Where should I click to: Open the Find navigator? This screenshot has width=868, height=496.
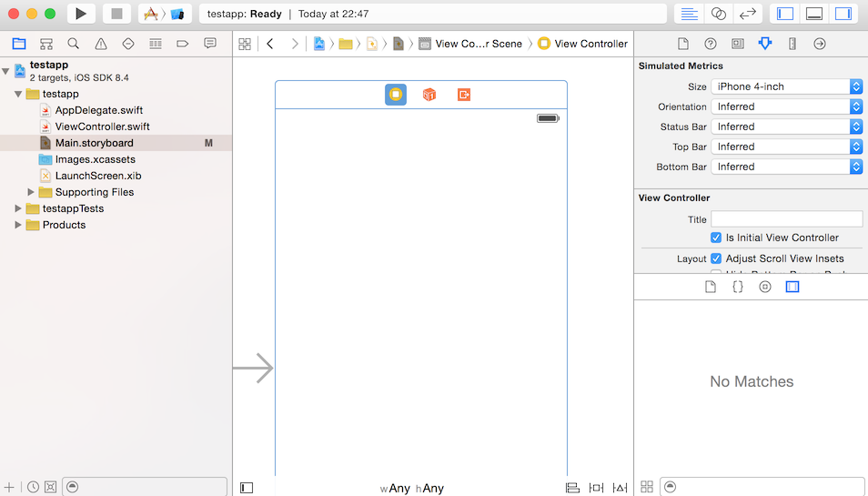coord(73,44)
